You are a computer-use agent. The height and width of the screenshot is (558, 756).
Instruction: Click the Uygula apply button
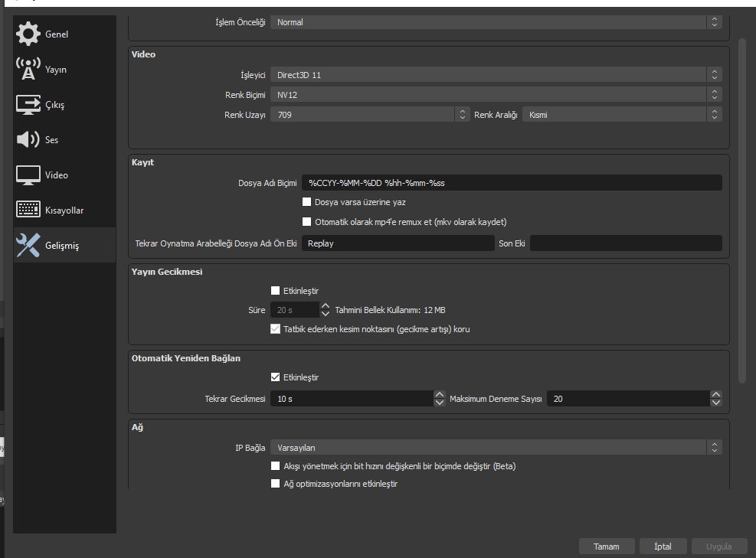(719, 547)
